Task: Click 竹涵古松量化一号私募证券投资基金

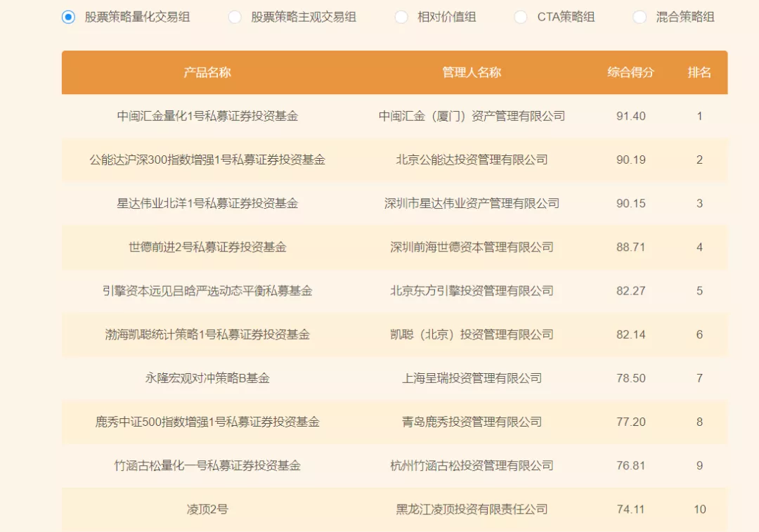Action: (x=207, y=466)
